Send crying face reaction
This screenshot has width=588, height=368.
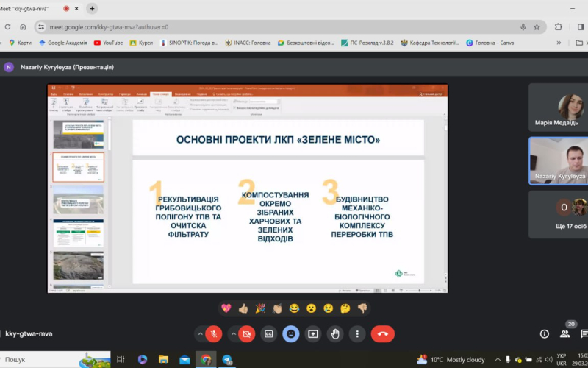(329, 308)
